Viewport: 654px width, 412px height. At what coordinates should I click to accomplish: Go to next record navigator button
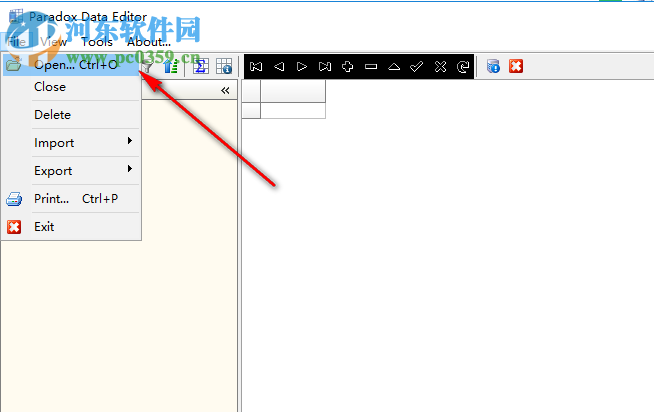[302, 66]
